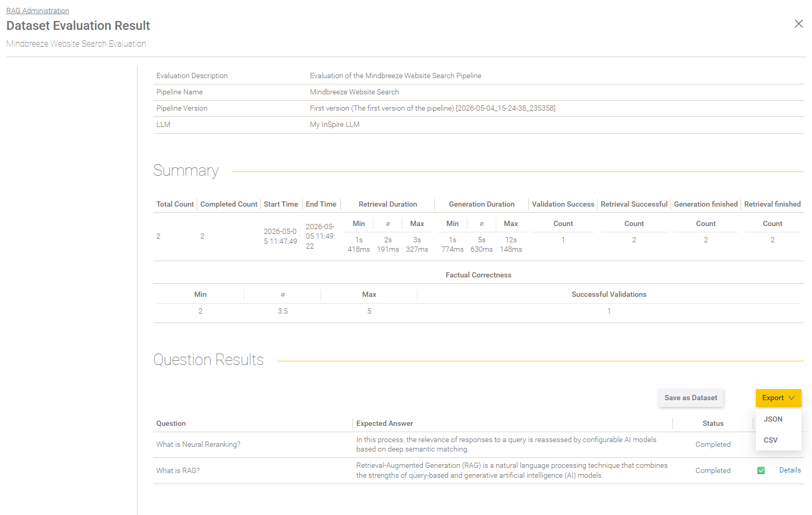Click generation maximum duration 12s 148ms
This screenshot has height=515, width=812.
pos(511,244)
